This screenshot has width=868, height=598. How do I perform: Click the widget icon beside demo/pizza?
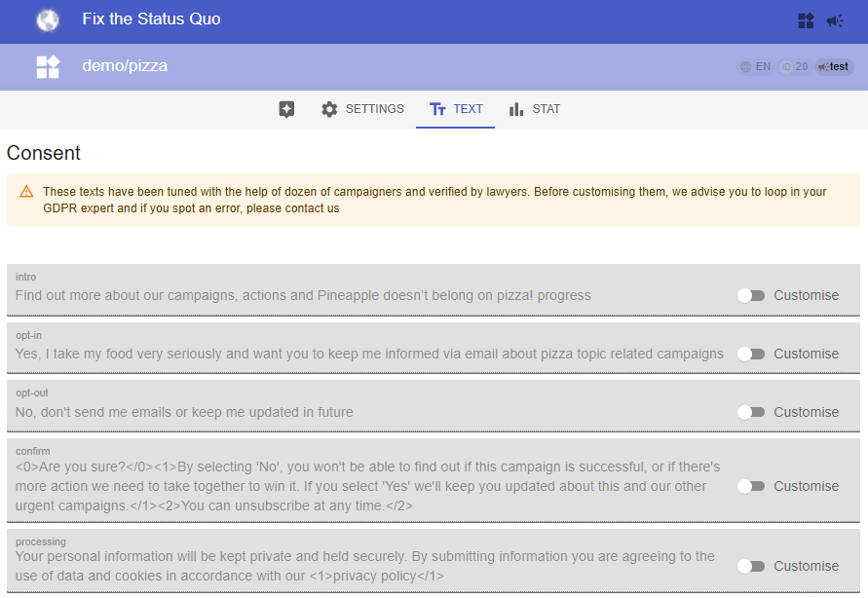click(48, 67)
